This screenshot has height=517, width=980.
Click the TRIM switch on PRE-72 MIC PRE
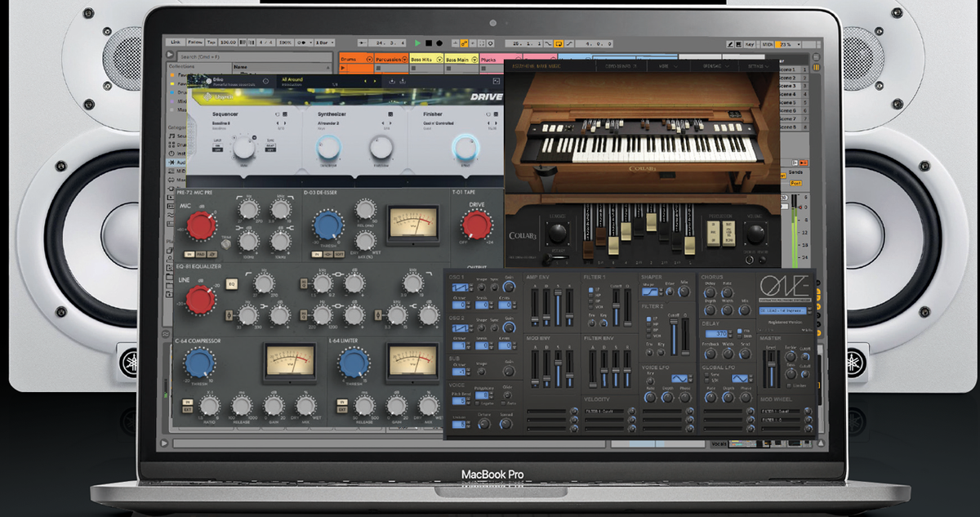point(226,244)
